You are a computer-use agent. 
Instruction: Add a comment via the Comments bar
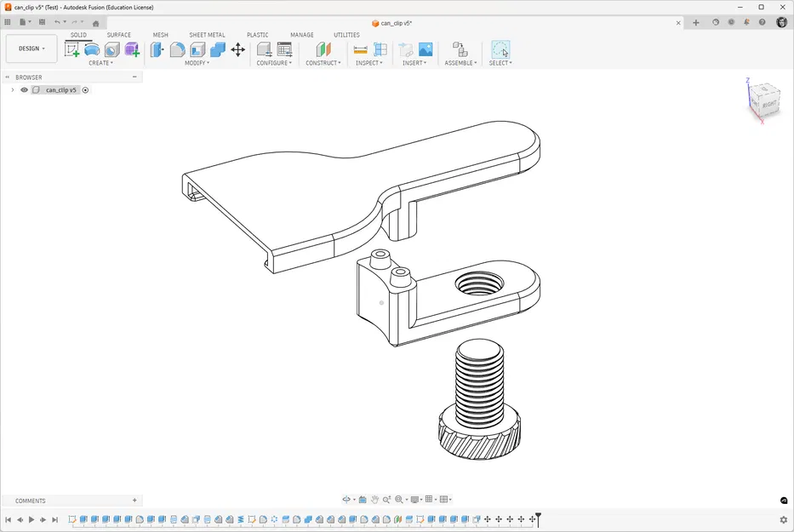point(134,500)
